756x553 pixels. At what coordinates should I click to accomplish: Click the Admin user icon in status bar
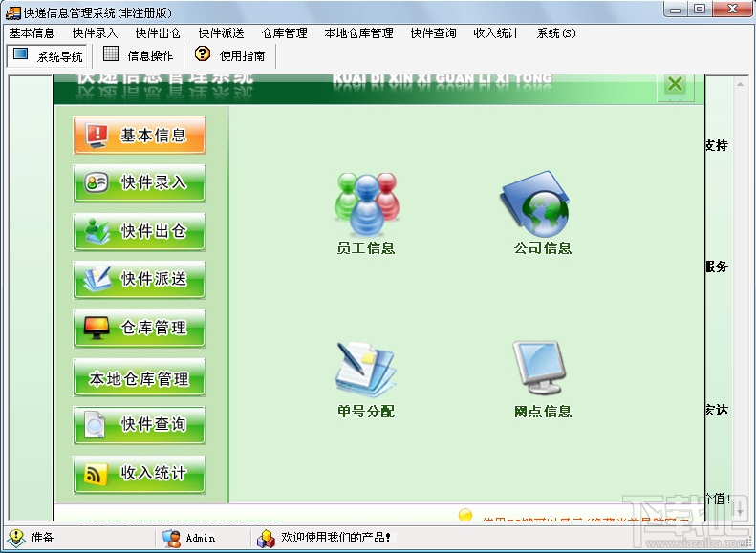coord(171,538)
